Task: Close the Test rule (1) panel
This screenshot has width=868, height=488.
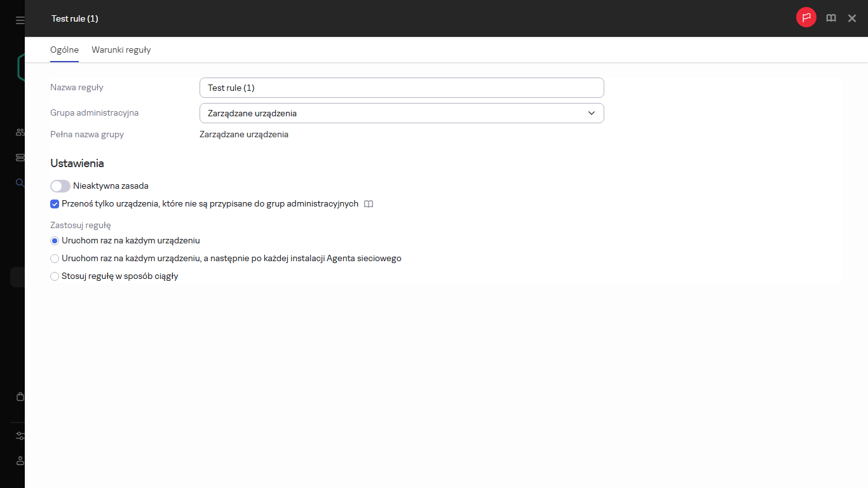Action: pyautogui.click(x=852, y=18)
